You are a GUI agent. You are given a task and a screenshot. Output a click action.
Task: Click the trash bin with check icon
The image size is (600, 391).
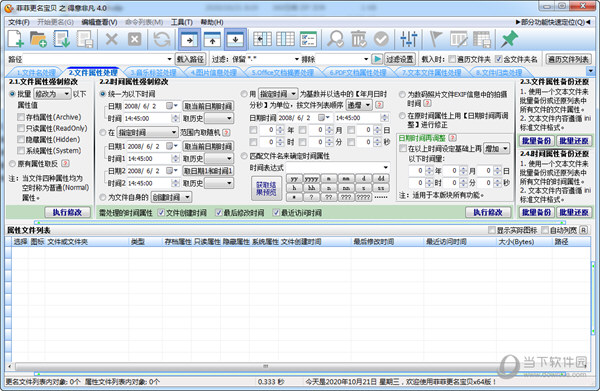click(x=359, y=39)
